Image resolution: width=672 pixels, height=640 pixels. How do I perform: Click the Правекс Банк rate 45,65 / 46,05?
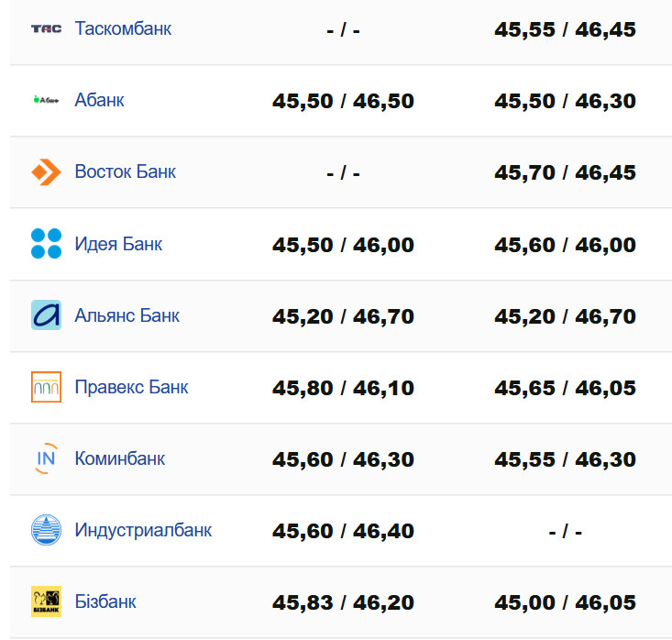pyautogui.click(x=565, y=388)
